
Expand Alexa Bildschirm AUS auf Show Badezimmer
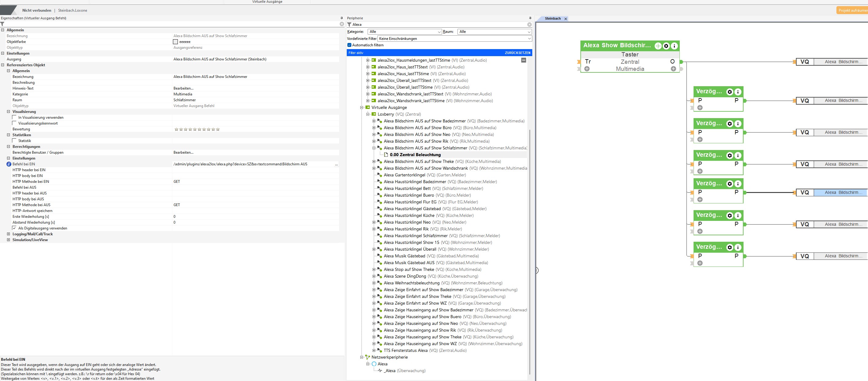coord(374,121)
